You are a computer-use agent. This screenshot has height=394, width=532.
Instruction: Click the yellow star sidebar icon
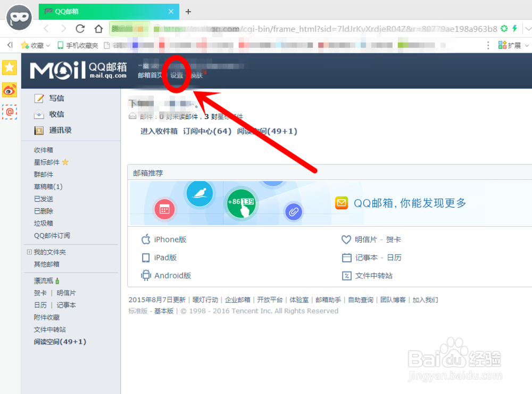(10, 67)
